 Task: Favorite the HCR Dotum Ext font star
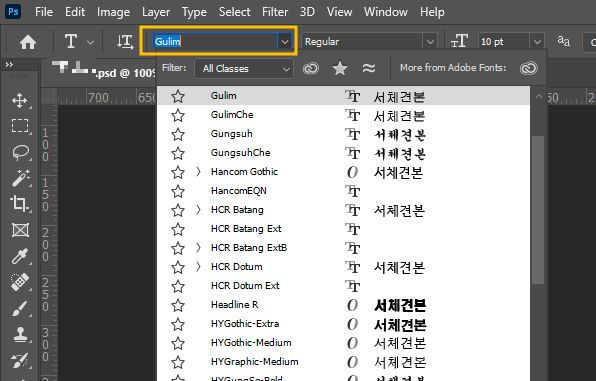178,286
